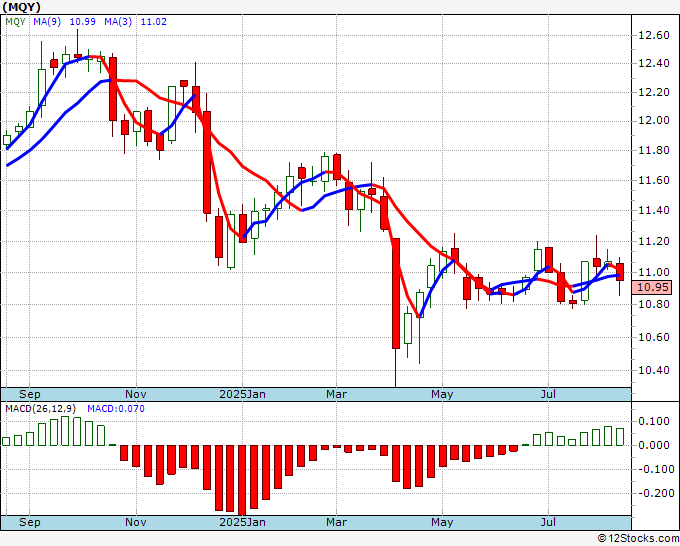Click the May label on price chart axis

[x=442, y=394]
